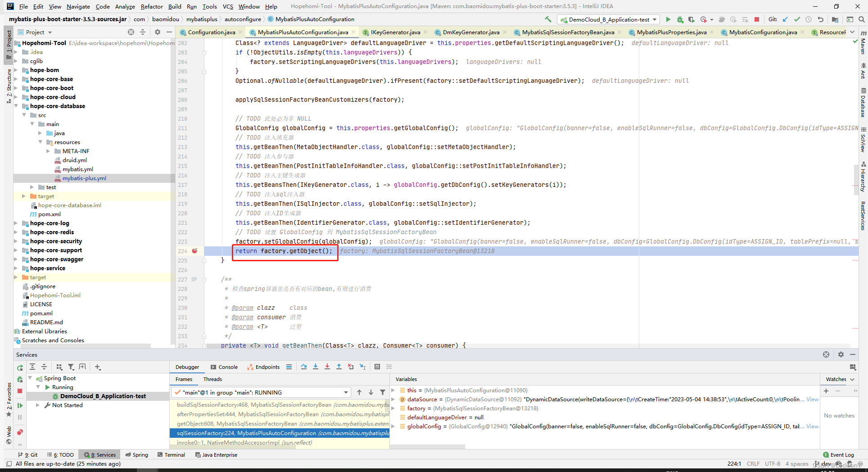The width and height of the screenshot is (868, 472).
Task: Open the VCS menu
Action: 228,6
